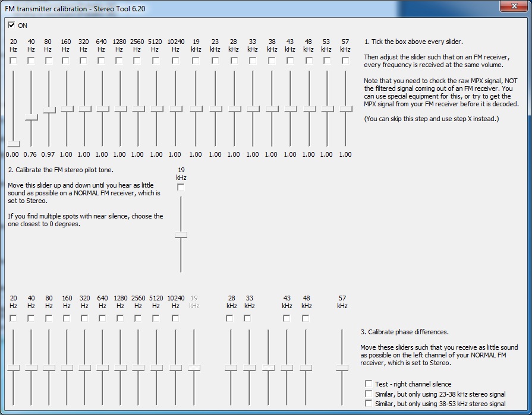Close the FM transmitter calibration window
The height and width of the screenshot is (415, 532).
pos(514,6)
